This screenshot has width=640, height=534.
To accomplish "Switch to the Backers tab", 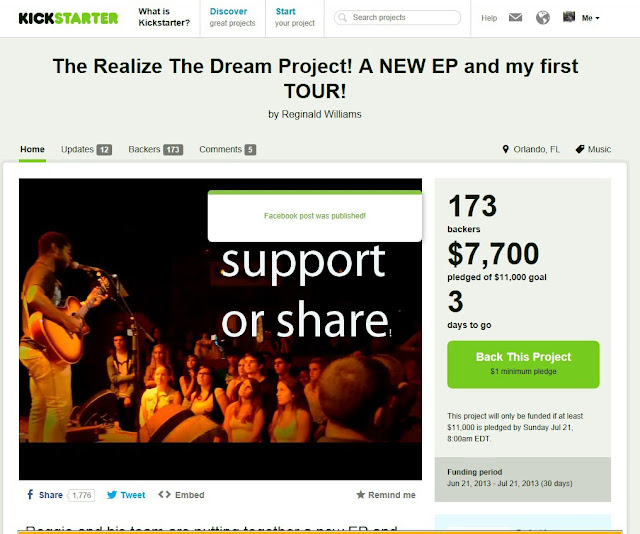I will coord(156,149).
